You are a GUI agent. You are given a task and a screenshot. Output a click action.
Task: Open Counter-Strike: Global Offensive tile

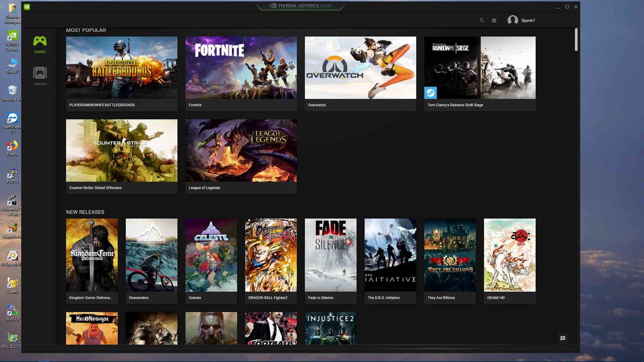tap(122, 156)
